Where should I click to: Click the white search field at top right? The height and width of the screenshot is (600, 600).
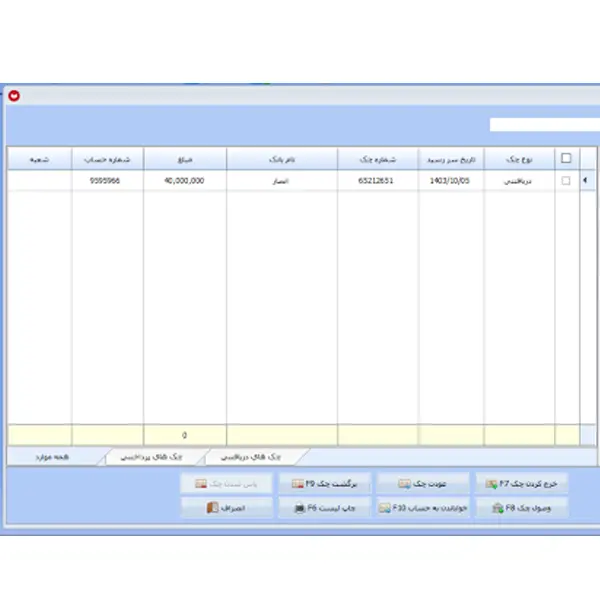click(x=545, y=125)
